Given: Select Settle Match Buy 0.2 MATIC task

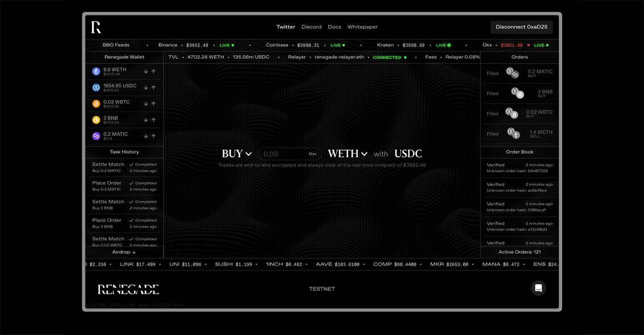Looking at the screenshot, I should 124,167.
